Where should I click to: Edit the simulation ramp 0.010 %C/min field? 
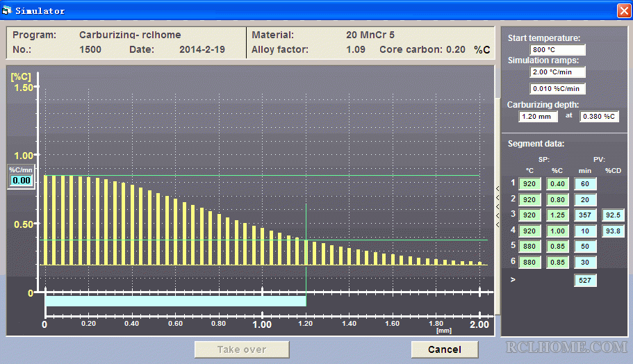(557, 88)
